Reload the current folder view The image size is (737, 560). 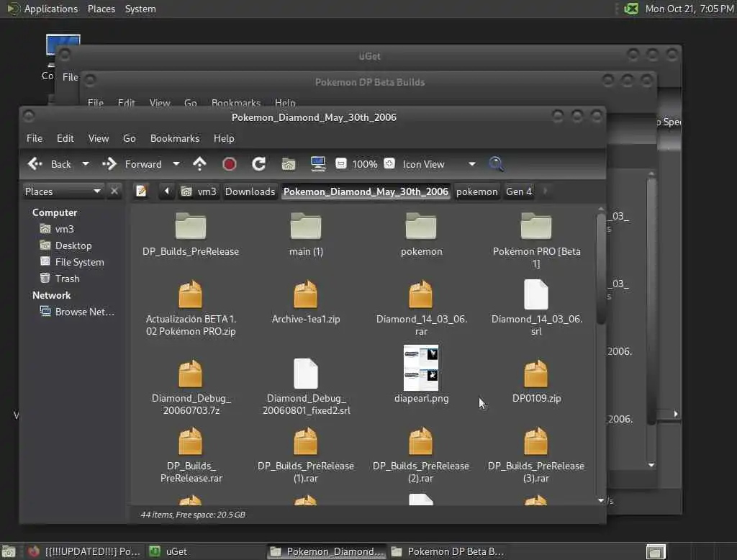(x=259, y=164)
